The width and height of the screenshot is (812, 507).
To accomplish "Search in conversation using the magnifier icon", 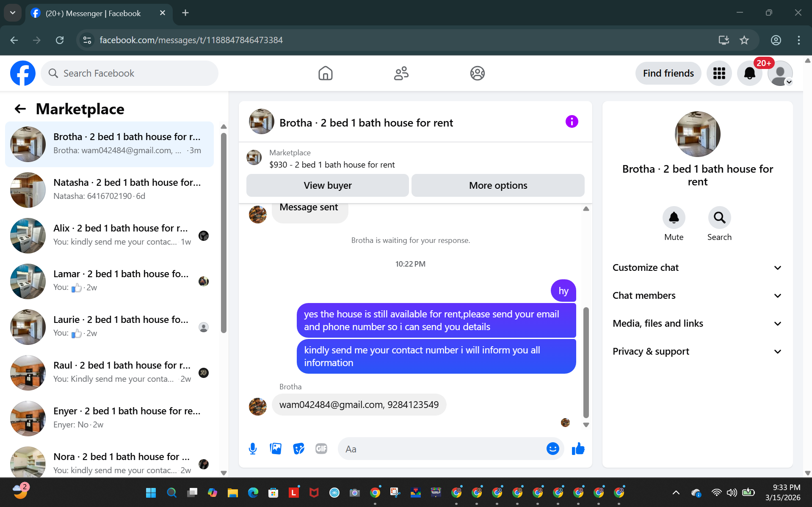I will (x=719, y=218).
